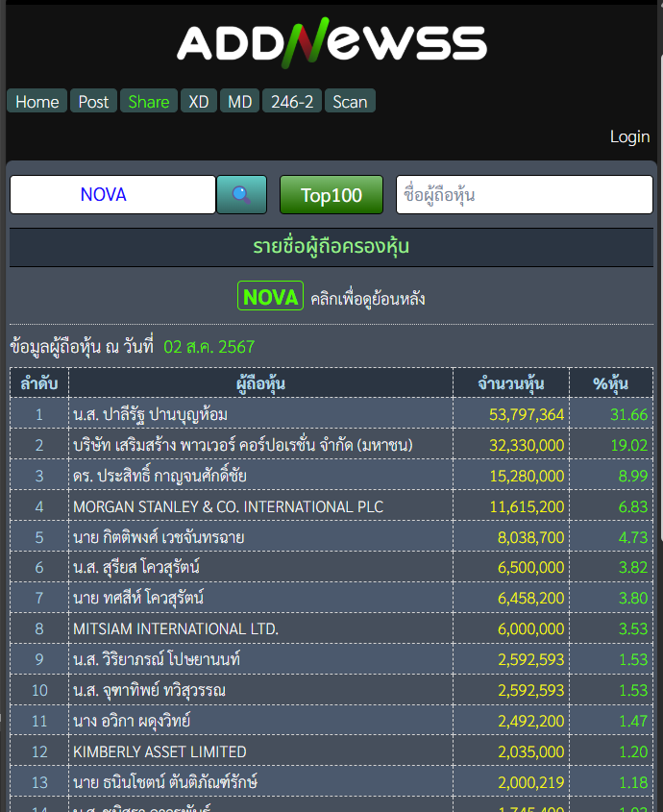Open the MD menu tab
Image resolution: width=663 pixels, height=812 pixels.
point(240,102)
